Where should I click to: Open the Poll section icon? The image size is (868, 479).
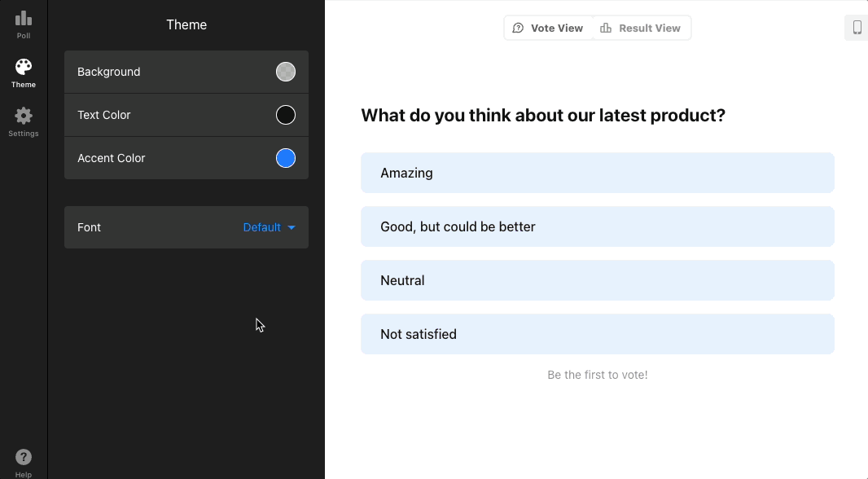coord(24,19)
